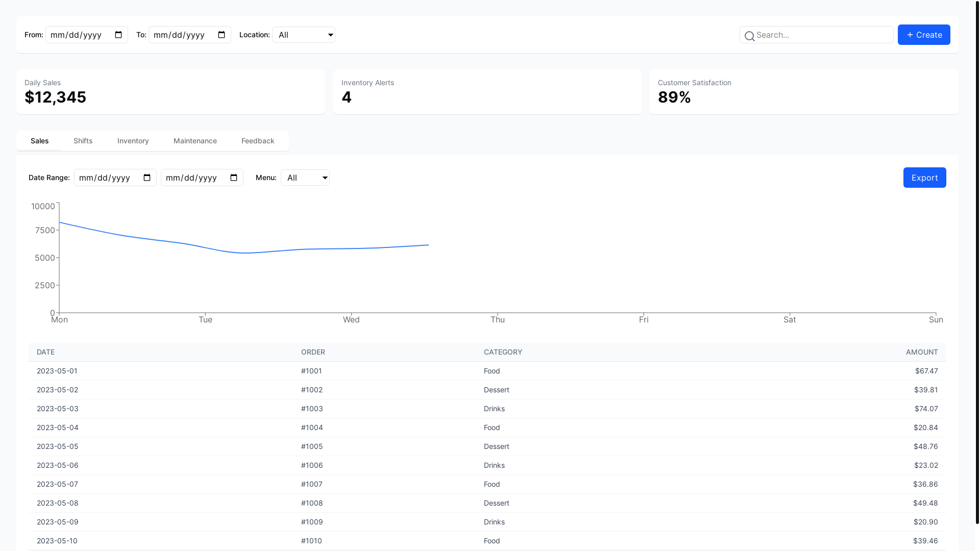Click amount $20.84

point(926,428)
